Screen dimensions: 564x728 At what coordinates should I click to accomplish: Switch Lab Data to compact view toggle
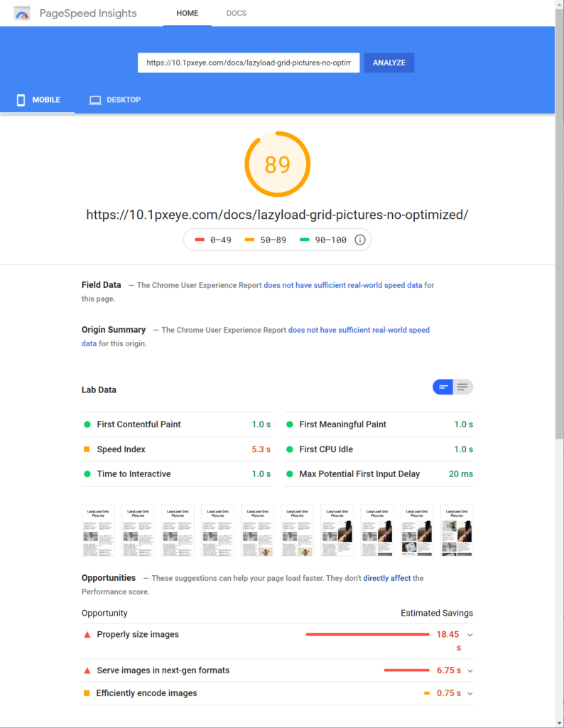(443, 387)
